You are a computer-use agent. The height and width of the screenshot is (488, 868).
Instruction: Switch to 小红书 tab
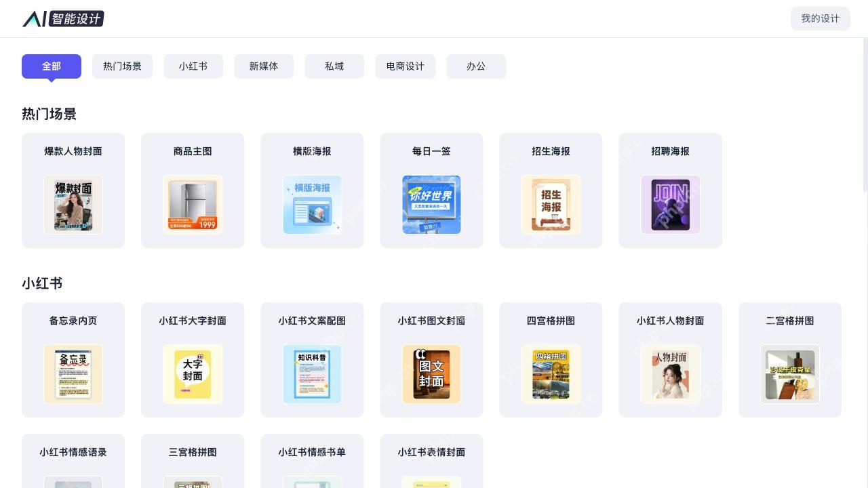click(193, 66)
